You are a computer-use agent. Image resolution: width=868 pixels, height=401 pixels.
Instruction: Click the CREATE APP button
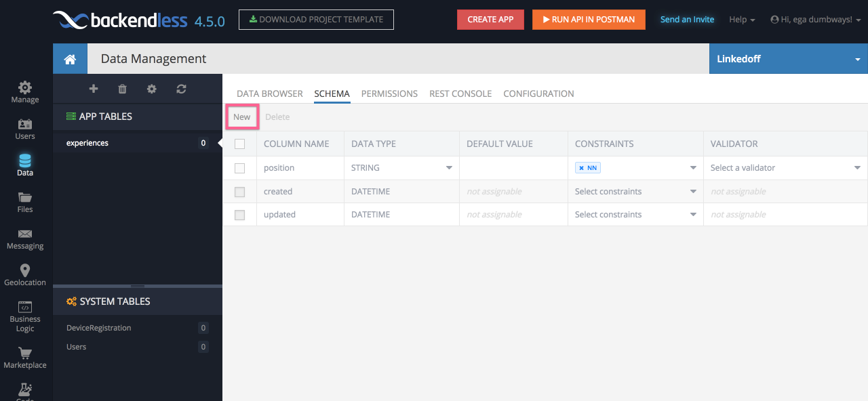click(490, 20)
